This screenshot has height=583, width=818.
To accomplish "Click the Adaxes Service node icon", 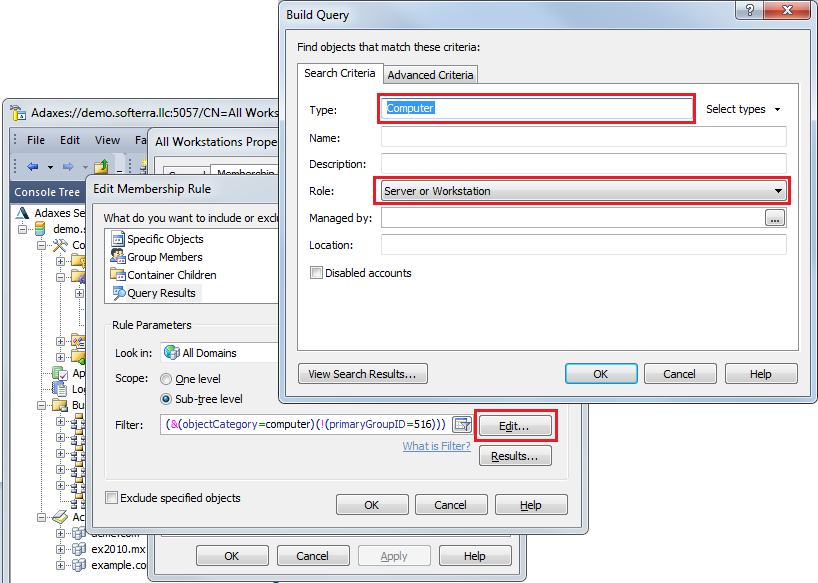I will point(22,213).
